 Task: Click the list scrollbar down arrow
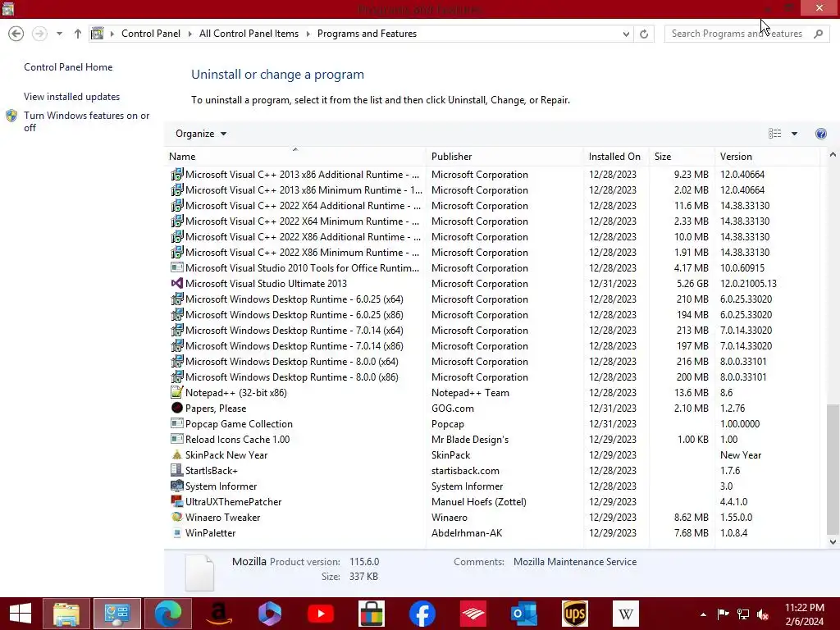click(x=833, y=541)
